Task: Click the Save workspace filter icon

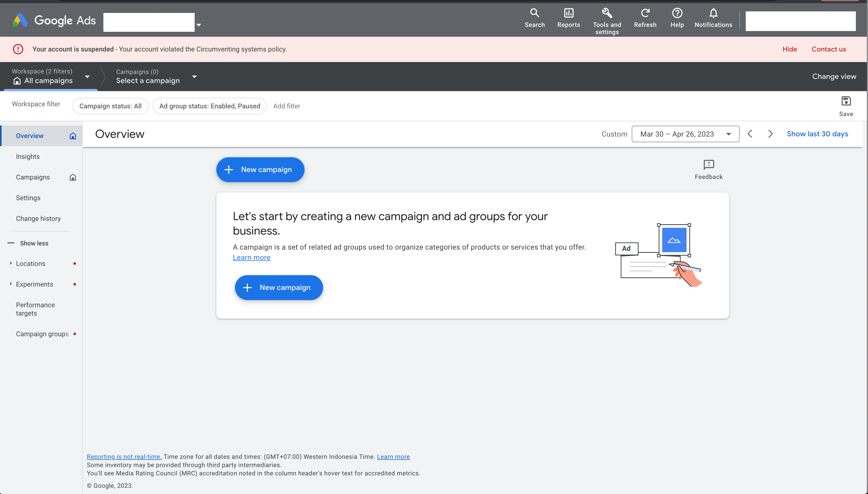Action: [x=846, y=101]
